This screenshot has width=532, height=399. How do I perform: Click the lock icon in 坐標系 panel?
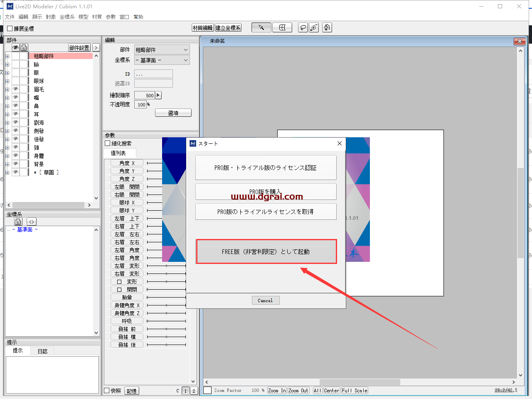click(18, 222)
